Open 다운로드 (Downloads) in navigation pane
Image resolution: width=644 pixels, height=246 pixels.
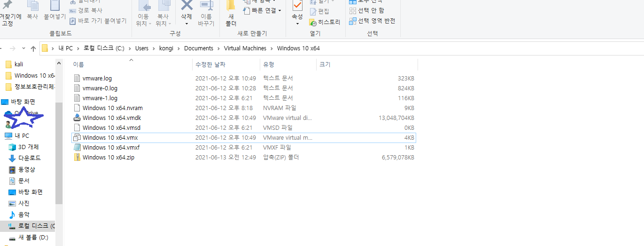click(29, 158)
